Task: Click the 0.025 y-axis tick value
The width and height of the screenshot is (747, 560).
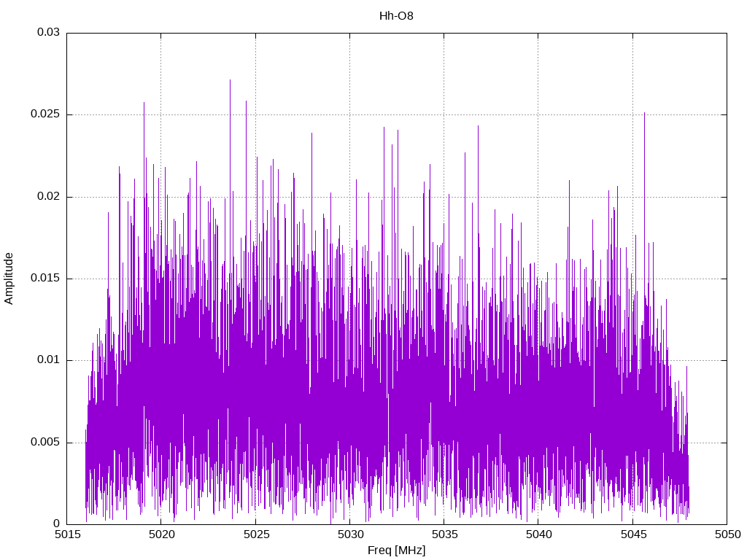Action: (45, 114)
